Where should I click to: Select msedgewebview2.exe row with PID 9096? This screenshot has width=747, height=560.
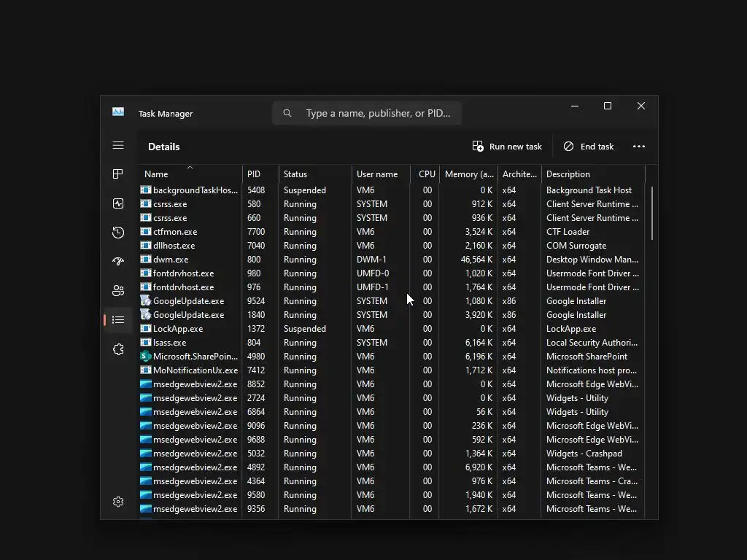pos(392,425)
